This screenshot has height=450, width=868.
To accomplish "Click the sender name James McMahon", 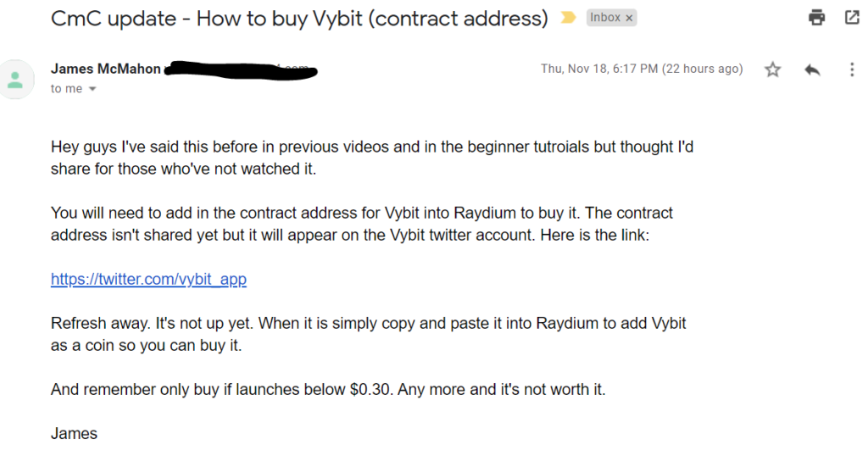I will pyautogui.click(x=106, y=69).
